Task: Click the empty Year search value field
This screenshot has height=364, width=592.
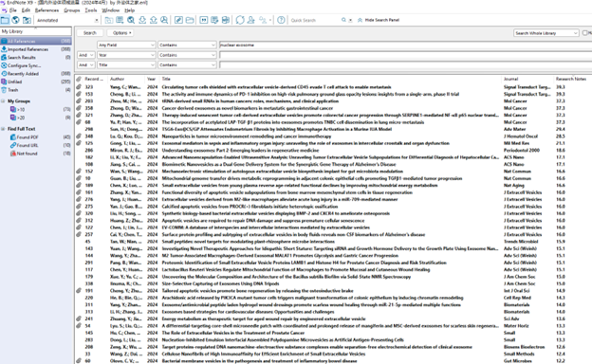Action: pos(405,55)
